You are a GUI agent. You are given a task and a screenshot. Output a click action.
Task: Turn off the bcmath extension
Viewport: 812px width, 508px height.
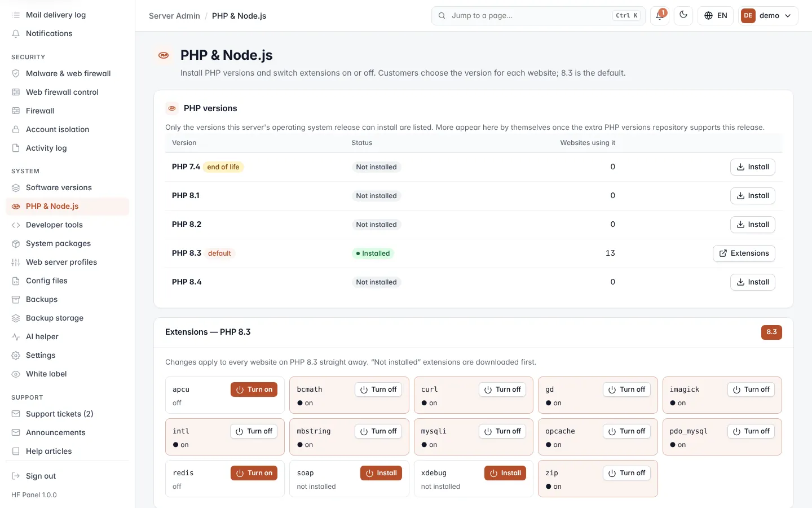[378, 389]
